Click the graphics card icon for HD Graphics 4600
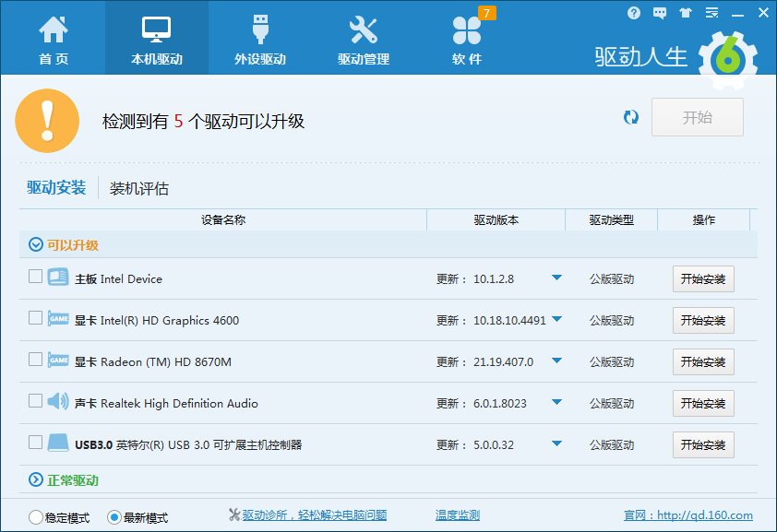Image resolution: width=777 pixels, height=532 pixels. 58,318
